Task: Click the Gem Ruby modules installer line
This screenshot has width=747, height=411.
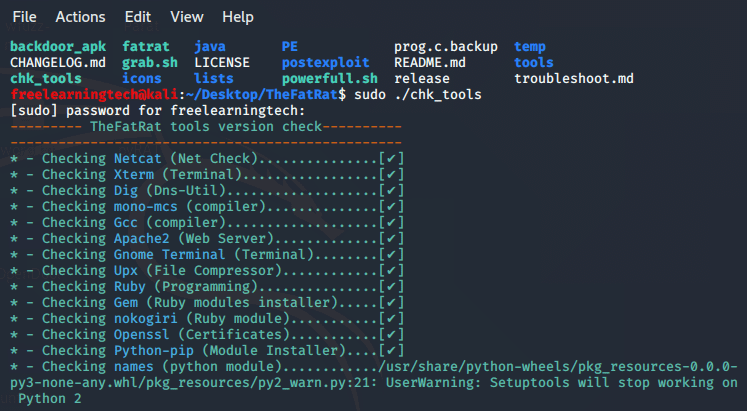Action: (207, 302)
